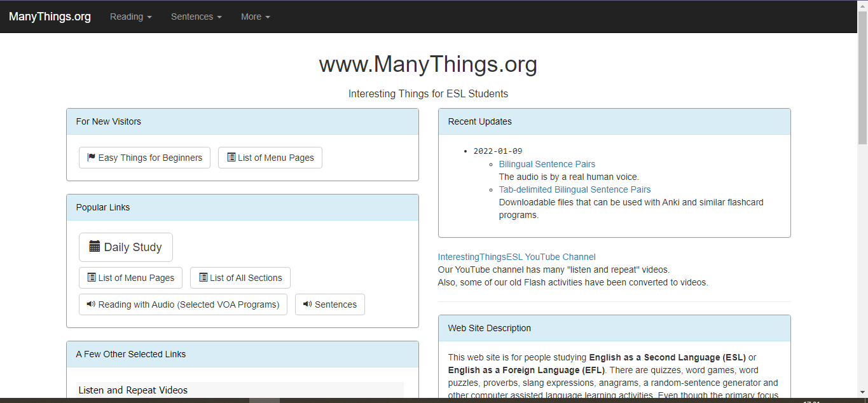The image size is (868, 403).
Task: Click the www.ManyThings.org page heading
Action: 428,64
